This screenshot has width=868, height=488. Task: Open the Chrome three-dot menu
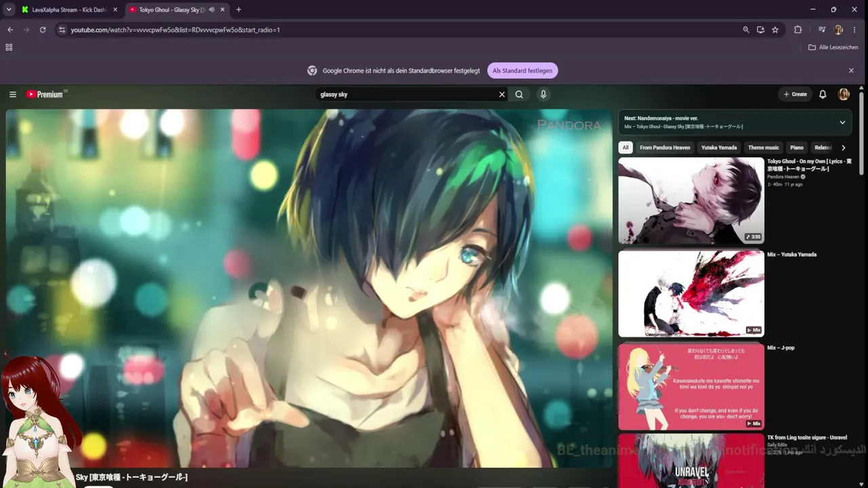point(855,30)
